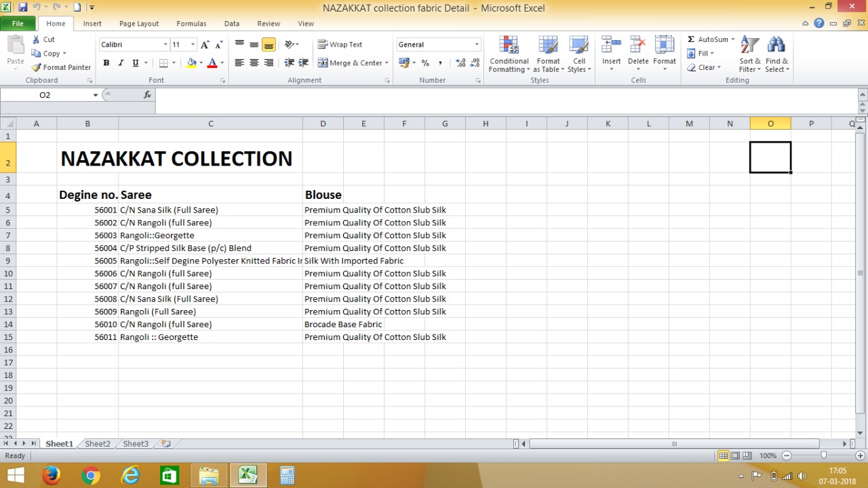This screenshot has height=488, width=868.
Task: Click the Merge & Center icon
Action: click(x=323, y=63)
